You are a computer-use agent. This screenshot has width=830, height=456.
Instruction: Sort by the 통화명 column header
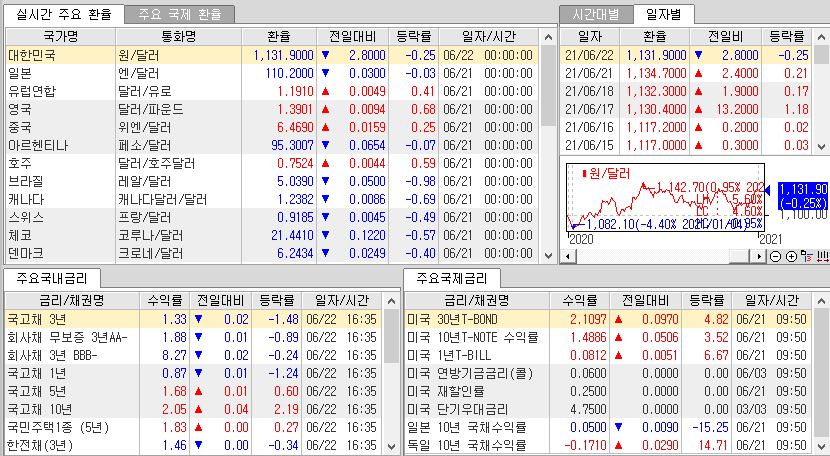click(179, 37)
